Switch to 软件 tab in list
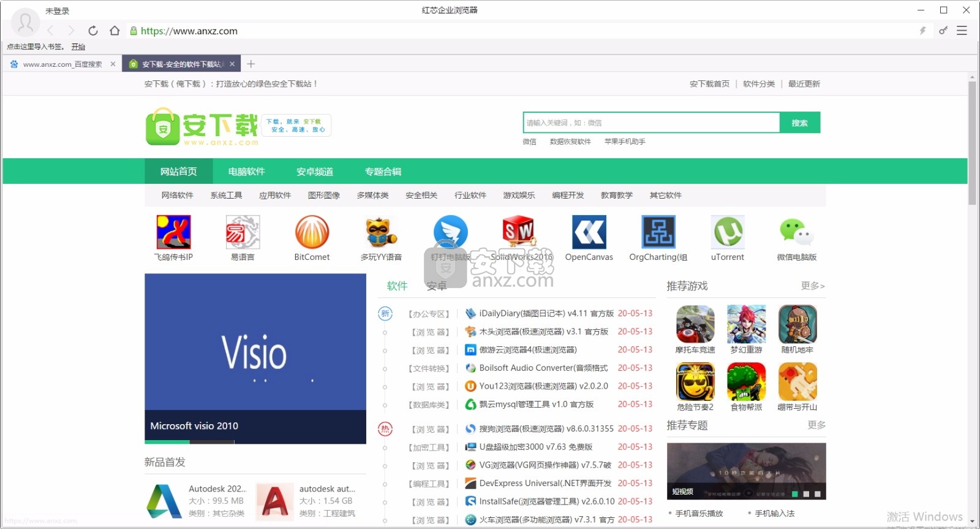 tap(397, 286)
